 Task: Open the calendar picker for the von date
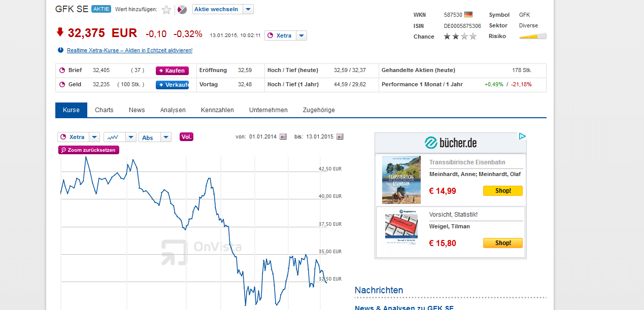[x=283, y=137]
